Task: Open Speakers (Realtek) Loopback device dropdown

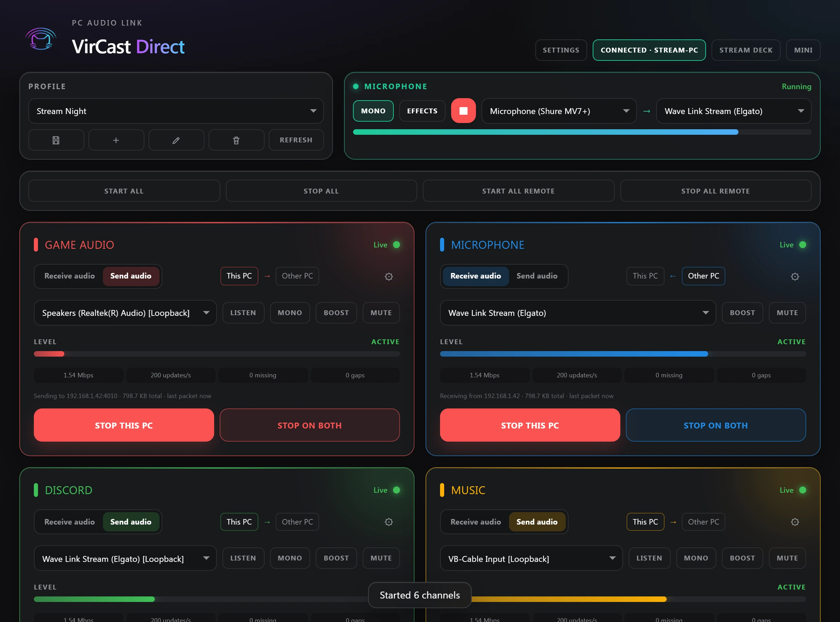Action: point(125,312)
